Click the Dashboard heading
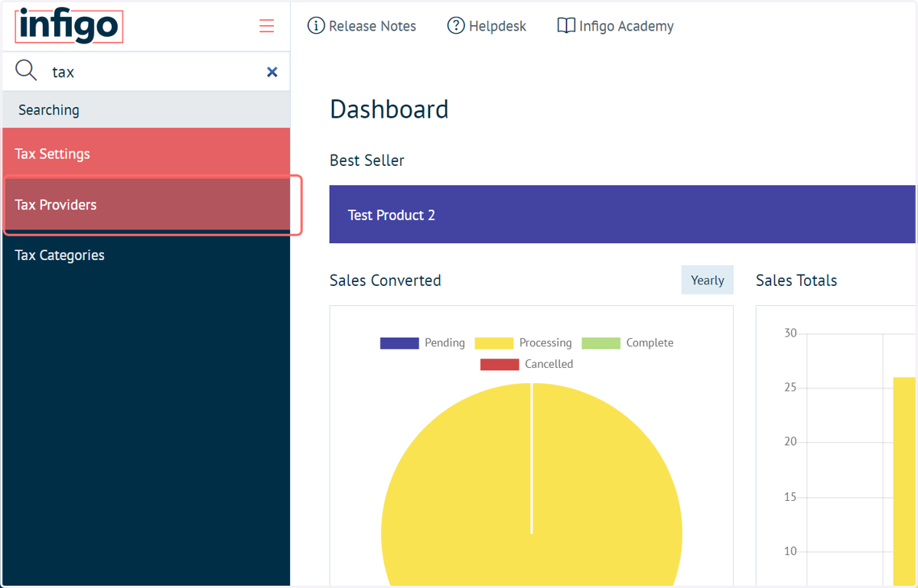The width and height of the screenshot is (918, 588). (x=389, y=109)
